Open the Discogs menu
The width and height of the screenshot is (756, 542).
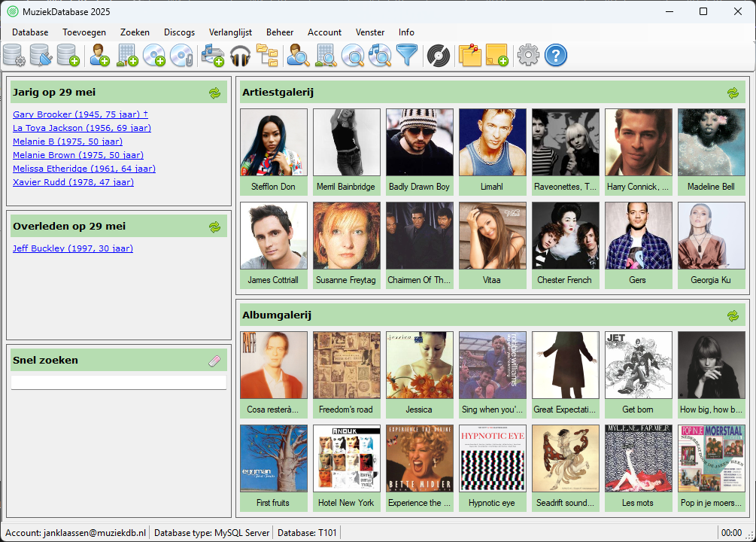179,32
